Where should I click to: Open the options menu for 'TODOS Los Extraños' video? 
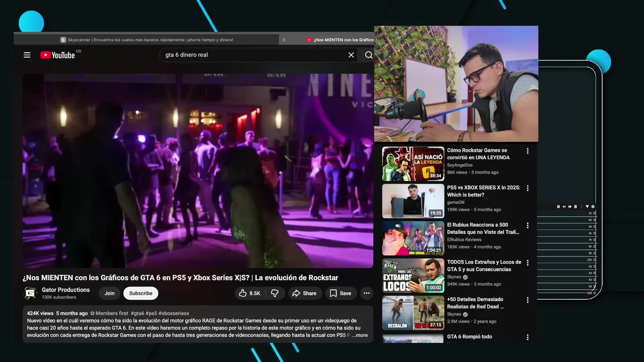527,262
